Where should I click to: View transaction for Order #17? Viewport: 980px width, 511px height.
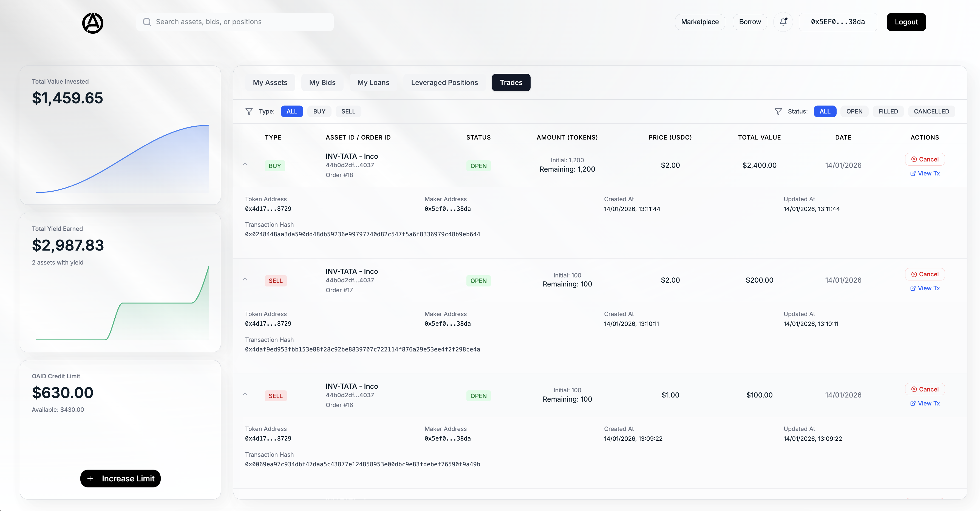925,288
